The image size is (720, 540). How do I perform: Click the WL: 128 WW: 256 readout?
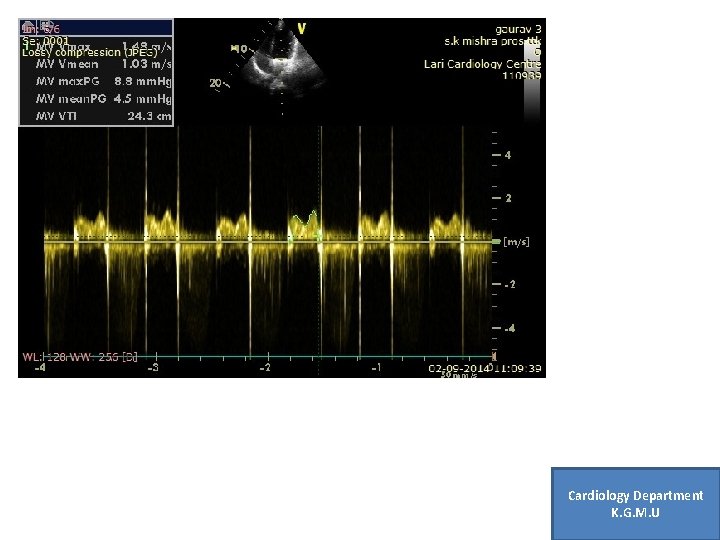[x=80, y=357]
